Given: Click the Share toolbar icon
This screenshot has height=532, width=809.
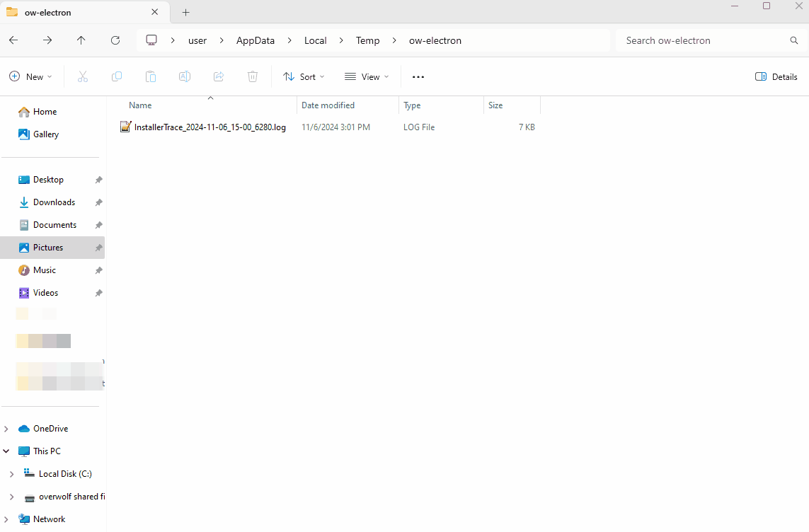Looking at the screenshot, I should (x=219, y=77).
